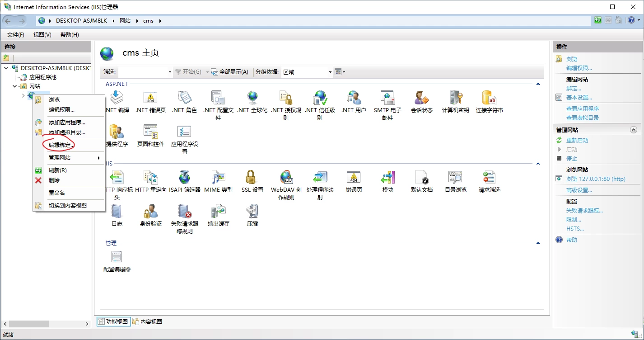Choose 添加应用程序 from the context menu
This screenshot has height=340, width=644.
[x=69, y=122]
